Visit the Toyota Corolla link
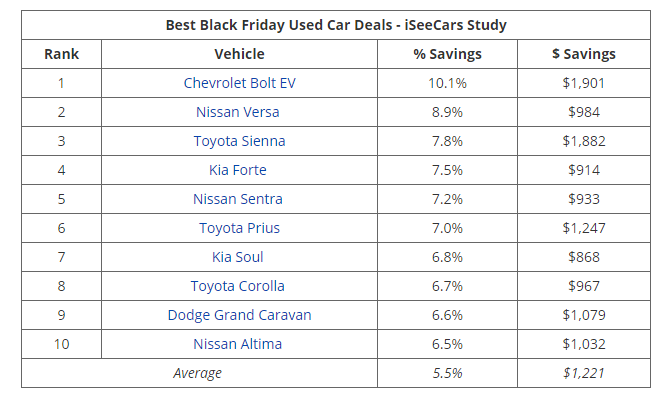 (x=238, y=286)
